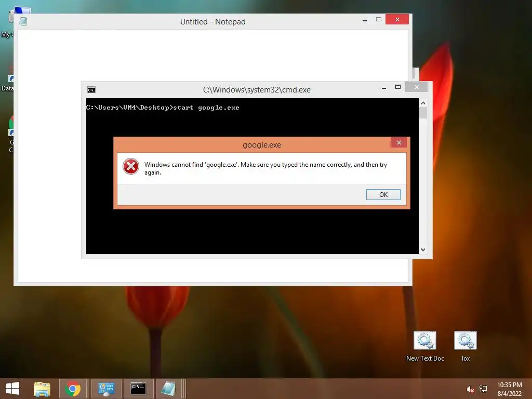Open Control Panel taskbar icon
This screenshot has width=532, height=399.
pos(106,389)
